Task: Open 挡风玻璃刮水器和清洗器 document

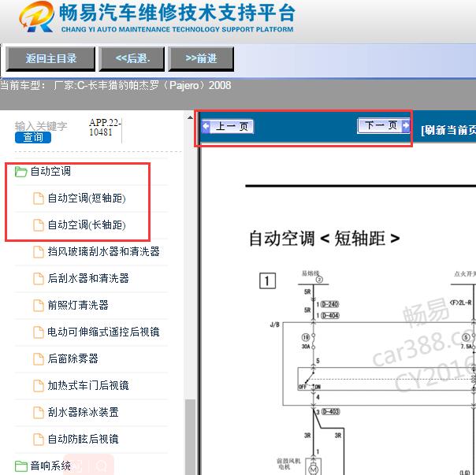Action: point(103,251)
